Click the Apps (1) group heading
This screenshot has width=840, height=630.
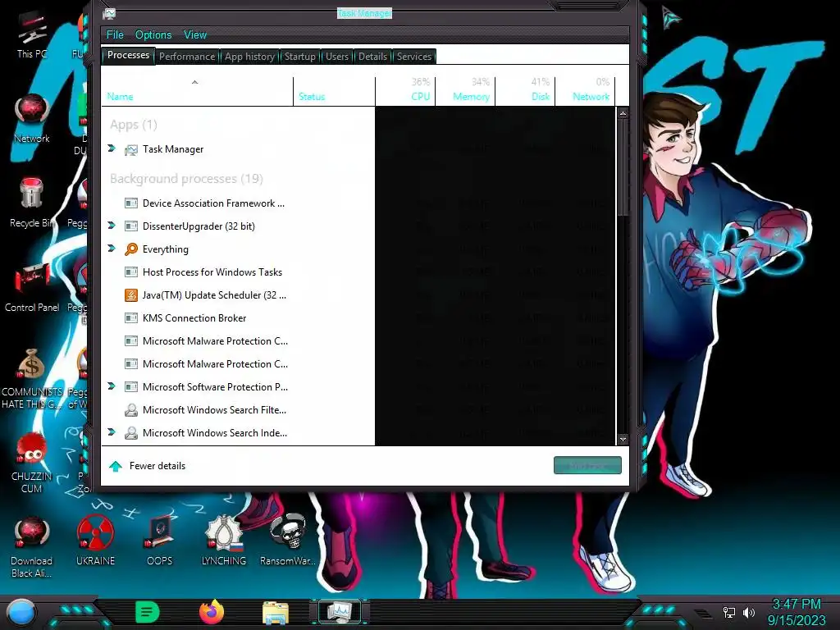134,125
